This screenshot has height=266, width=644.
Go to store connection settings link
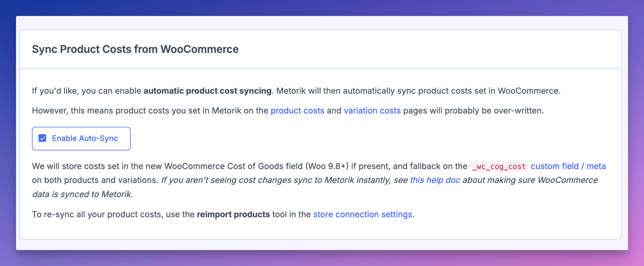click(x=363, y=214)
